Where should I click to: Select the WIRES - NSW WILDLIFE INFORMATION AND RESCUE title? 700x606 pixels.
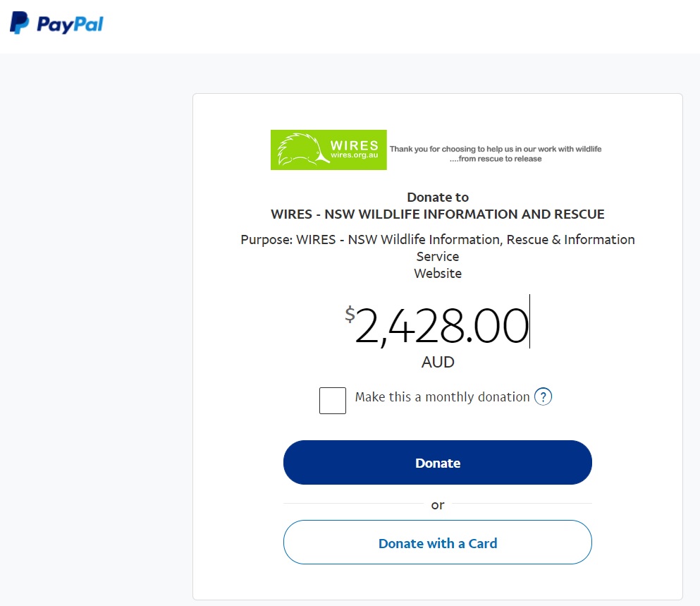click(438, 214)
